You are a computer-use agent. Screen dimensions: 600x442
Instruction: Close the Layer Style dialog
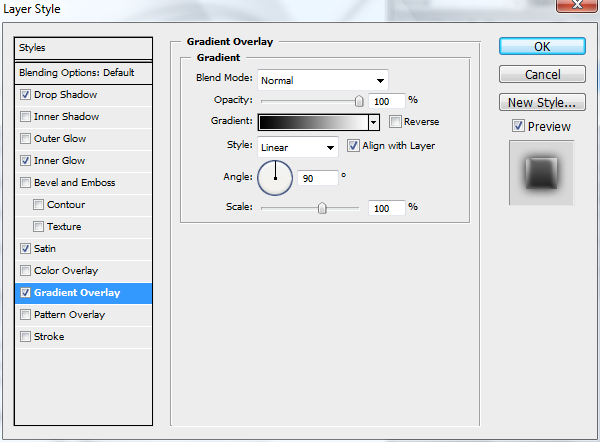577,5
